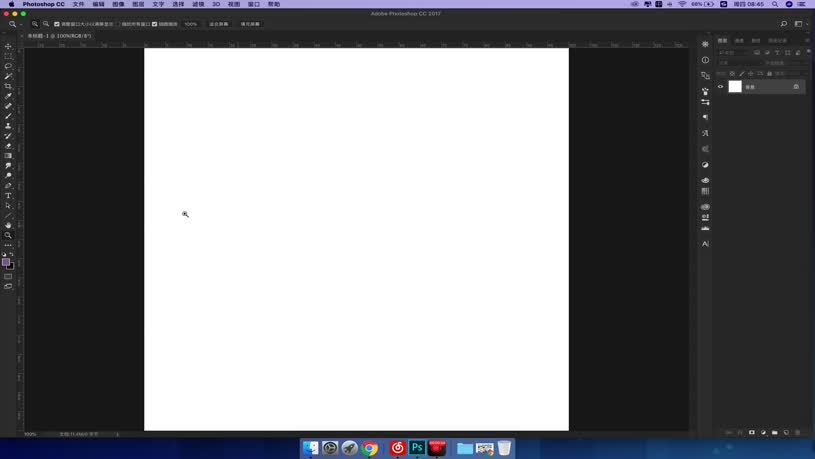Toggle pixel layer filter icon
The height and width of the screenshot is (459, 815).
(x=757, y=53)
